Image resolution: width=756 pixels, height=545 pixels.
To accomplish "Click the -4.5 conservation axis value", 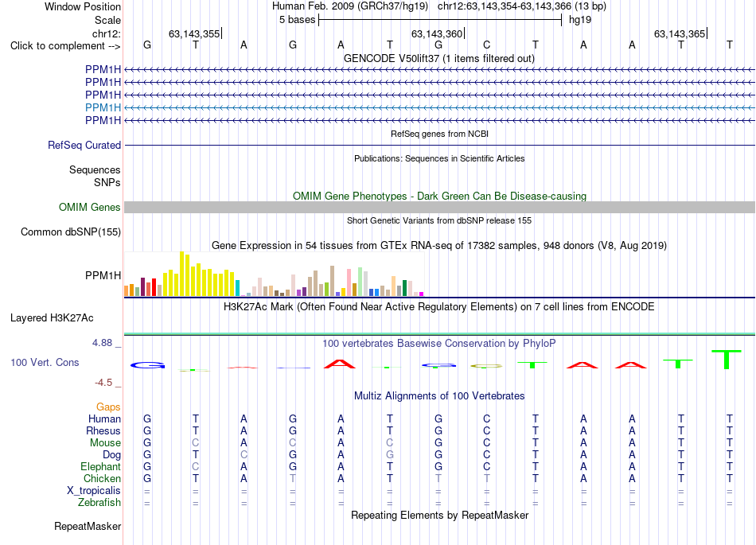I will click(x=103, y=383).
